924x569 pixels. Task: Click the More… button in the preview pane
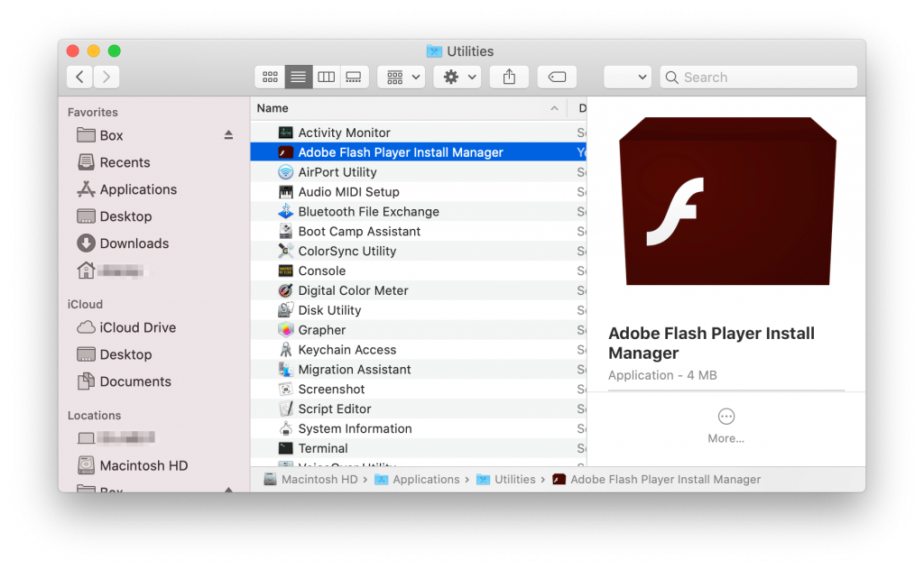726,426
